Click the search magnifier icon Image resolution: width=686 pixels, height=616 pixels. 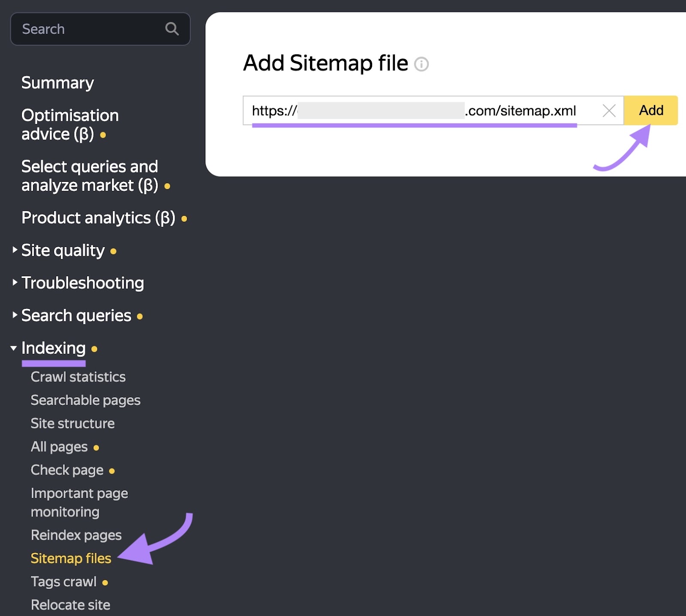pyautogui.click(x=172, y=29)
